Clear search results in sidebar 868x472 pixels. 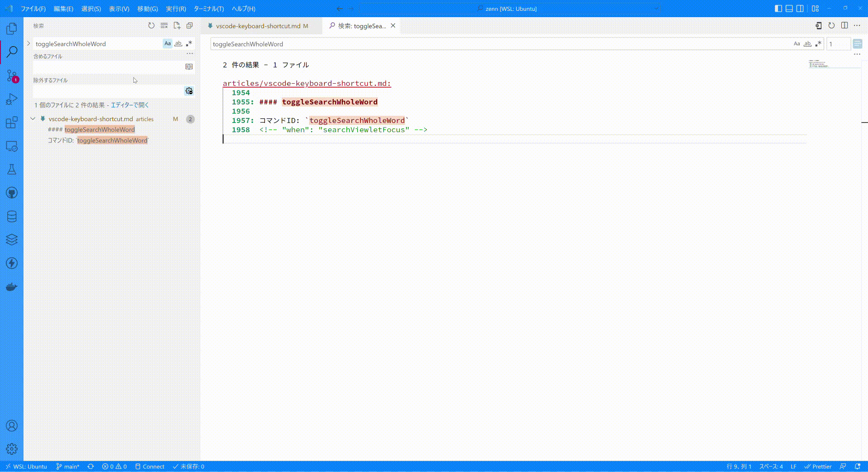(164, 26)
